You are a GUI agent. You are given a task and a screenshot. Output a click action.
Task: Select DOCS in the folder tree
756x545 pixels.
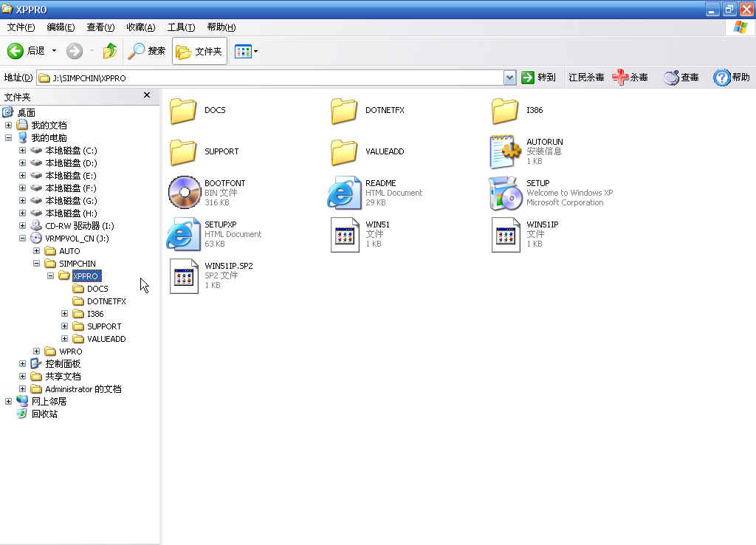[97, 289]
